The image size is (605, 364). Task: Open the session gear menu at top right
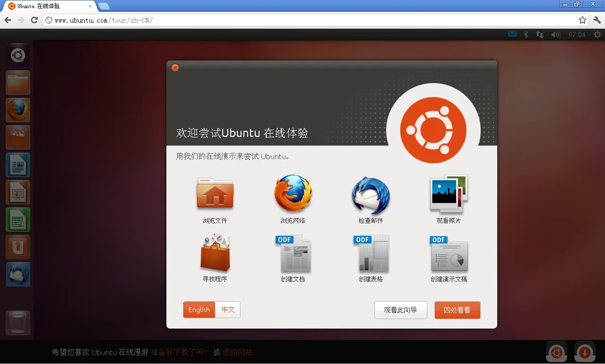point(597,34)
